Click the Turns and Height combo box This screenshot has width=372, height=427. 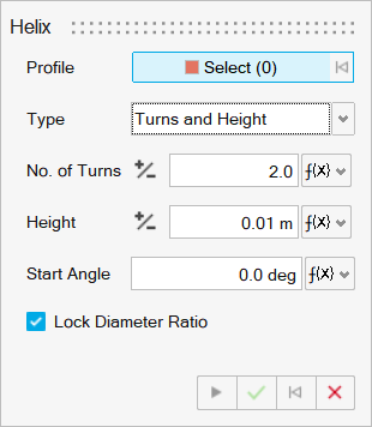pyautogui.click(x=231, y=119)
